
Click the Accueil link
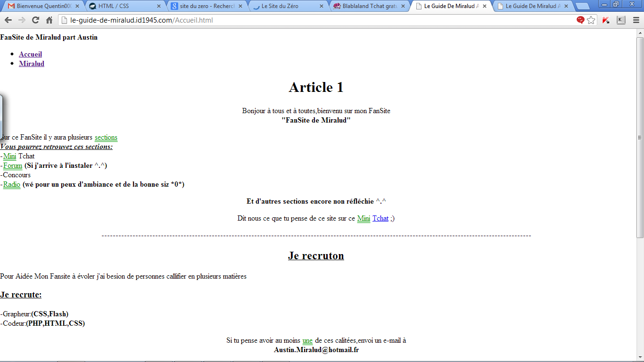tap(30, 54)
